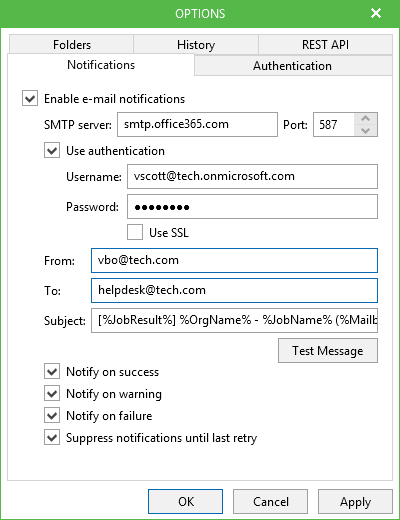
Task: Confirm settings with OK button
Action: point(186,502)
